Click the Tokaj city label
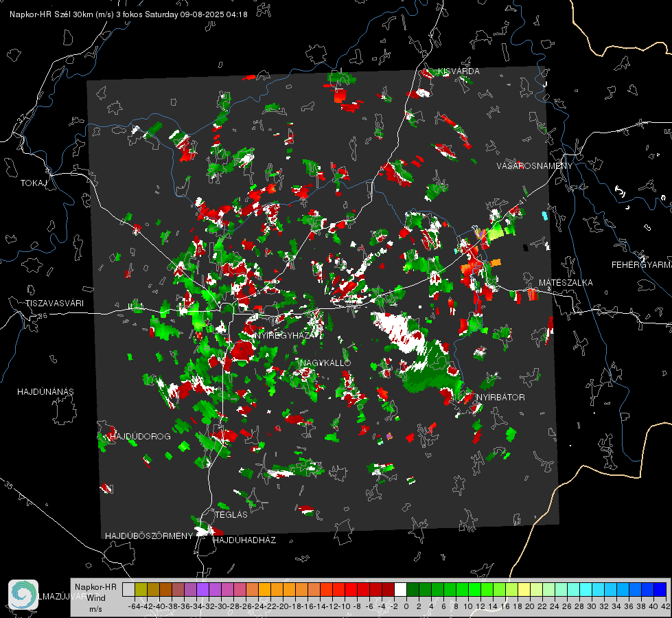This screenshot has width=672, height=618. (x=34, y=183)
